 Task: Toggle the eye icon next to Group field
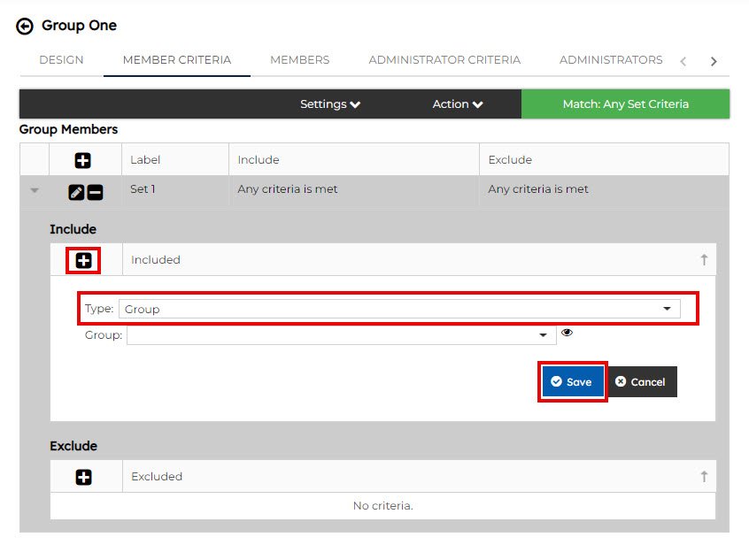568,334
